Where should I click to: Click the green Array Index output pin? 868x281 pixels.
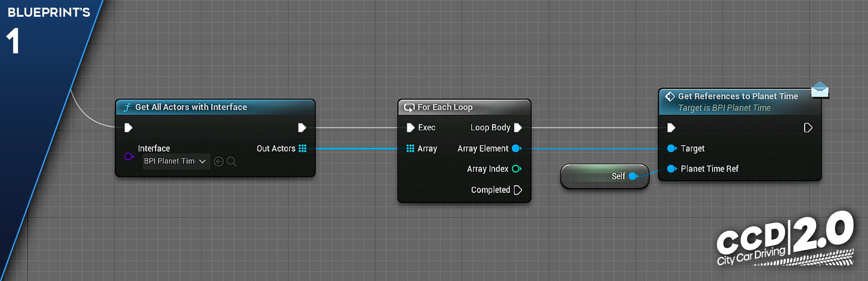516,169
